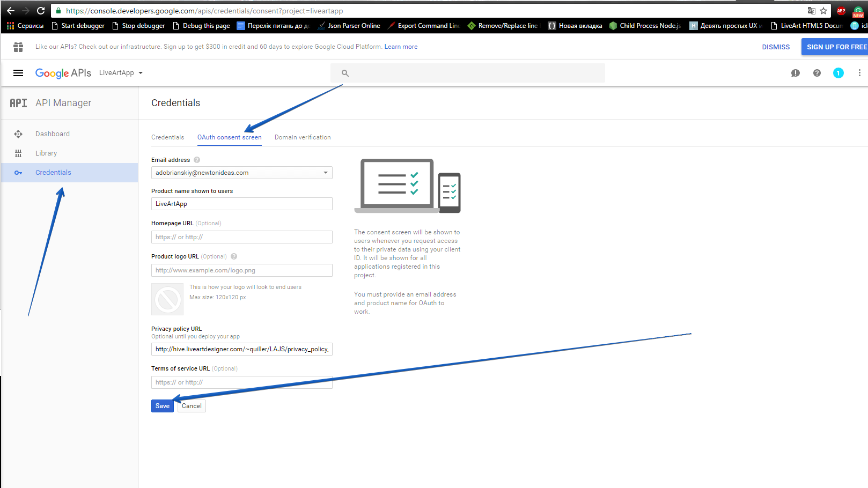Open the send feedback icon

point(796,73)
